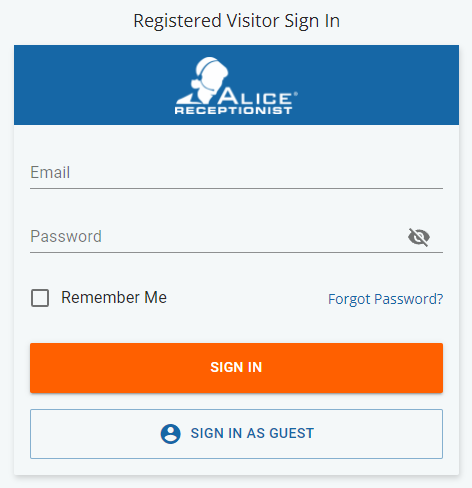Click the Email placeholder label
The height and width of the screenshot is (488, 472).
50,172
